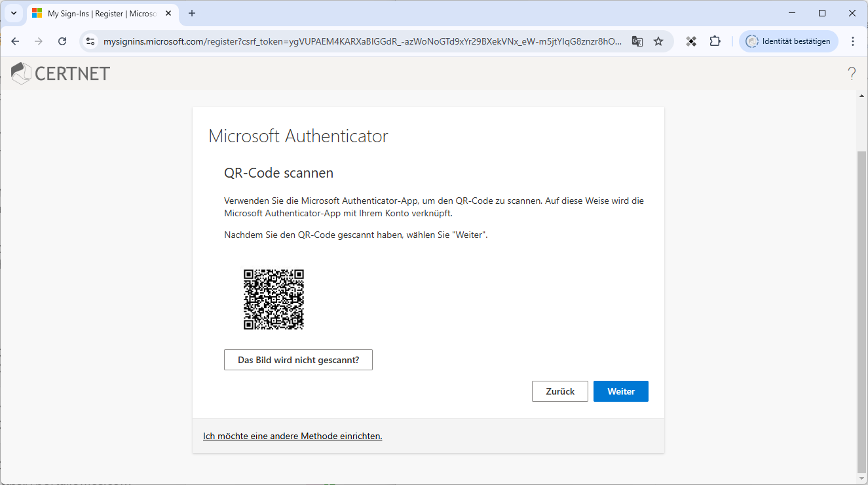Click the Zurück button

[559, 391]
